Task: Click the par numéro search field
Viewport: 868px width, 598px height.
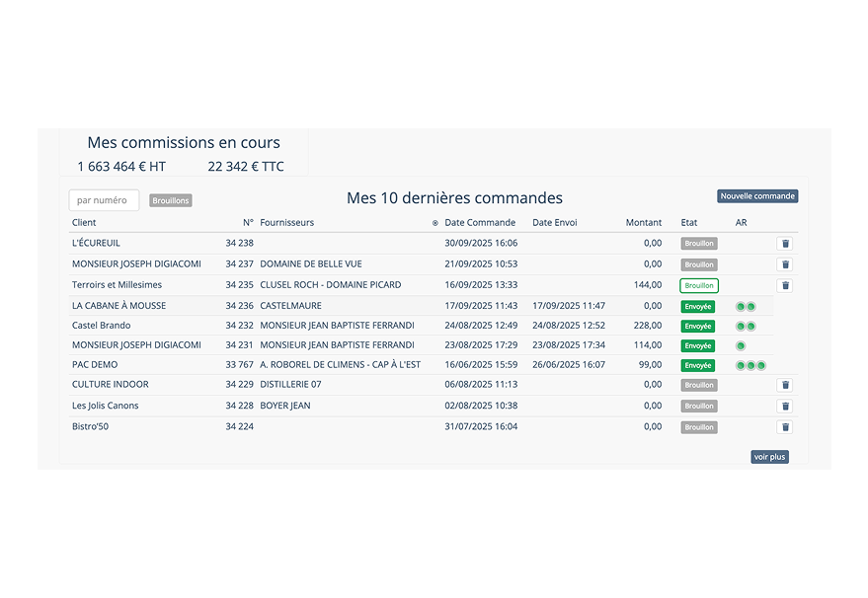Action: 104,199
